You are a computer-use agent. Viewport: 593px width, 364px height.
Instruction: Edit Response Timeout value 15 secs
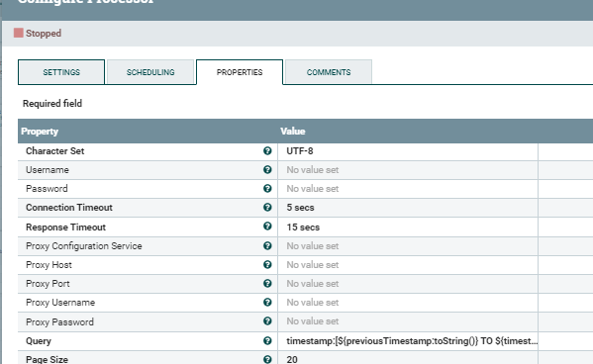tap(408, 227)
